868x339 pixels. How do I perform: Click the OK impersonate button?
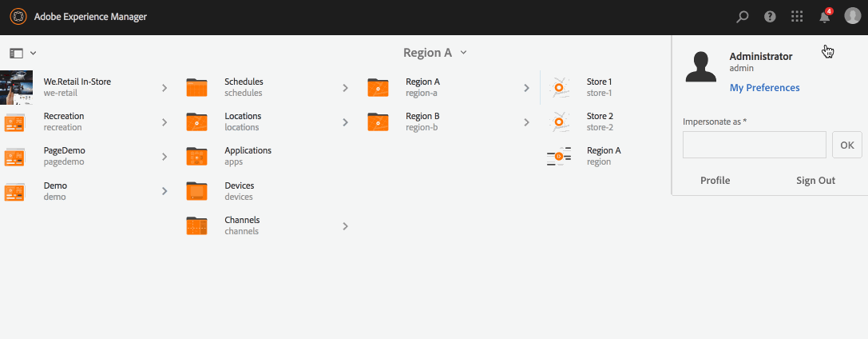point(847,145)
